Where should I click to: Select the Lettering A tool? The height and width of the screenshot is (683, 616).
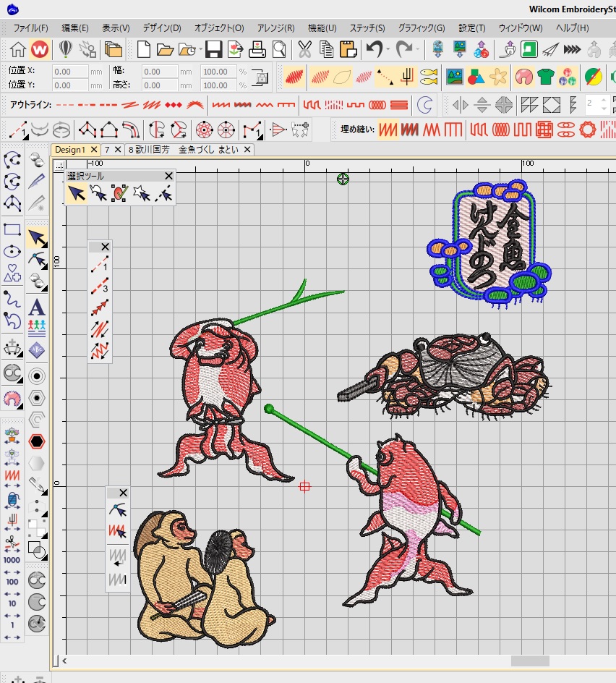click(x=37, y=307)
